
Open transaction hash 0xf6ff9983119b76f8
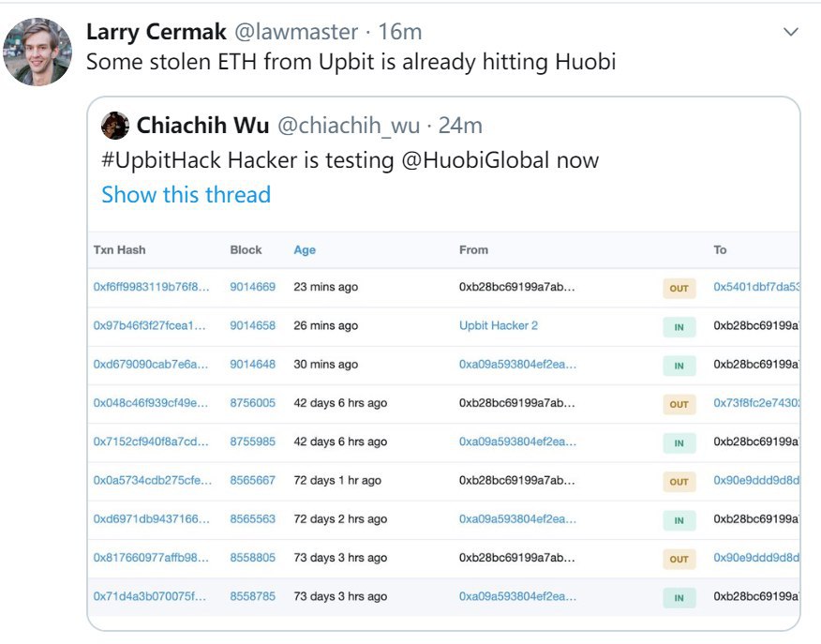[151, 287]
